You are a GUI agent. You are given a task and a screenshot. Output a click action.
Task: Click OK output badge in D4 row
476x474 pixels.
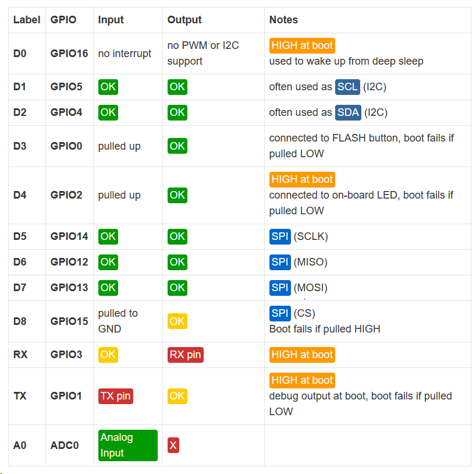[x=177, y=195]
